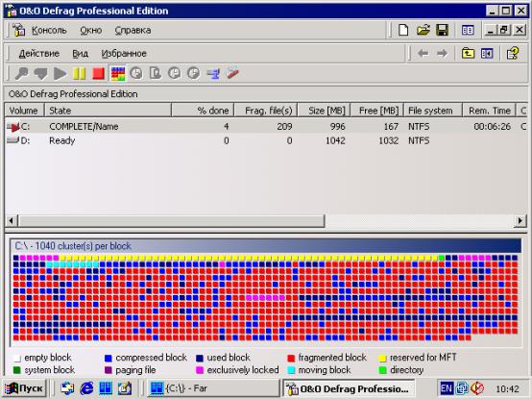Image resolution: width=532 pixels, height=399 pixels.
Task: Open the Избранное menu
Action: [x=124, y=53]
